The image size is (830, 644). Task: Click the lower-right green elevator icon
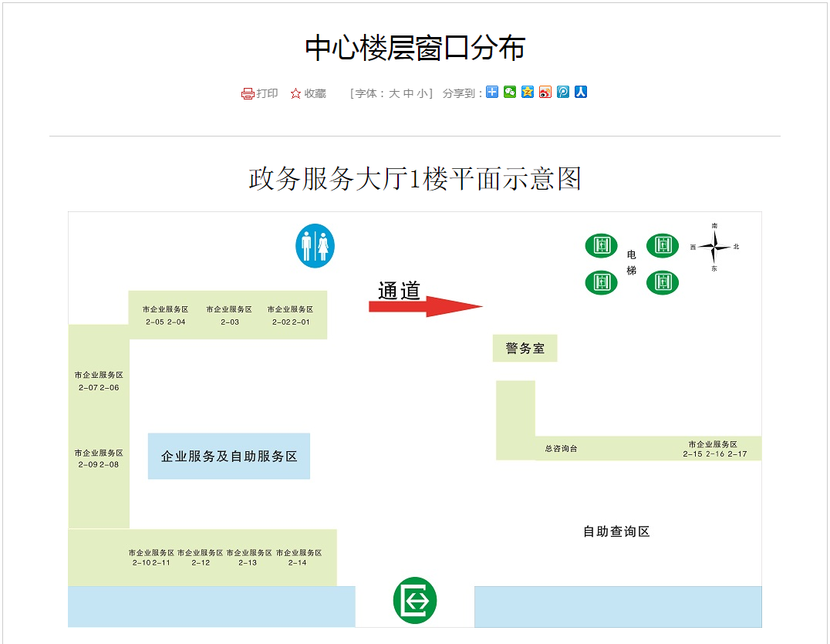[x=663, y=282]
